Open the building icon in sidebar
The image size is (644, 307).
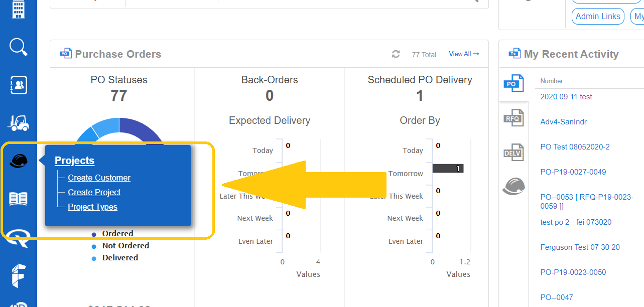point(19,9)
